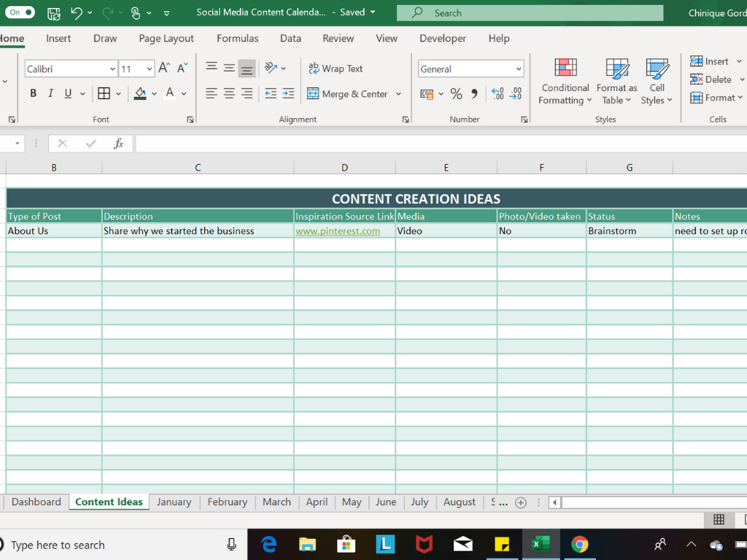This screenshot has height=560, width=747.
Task: Open the Formulas ribbon tab
Action: [237, 38]
